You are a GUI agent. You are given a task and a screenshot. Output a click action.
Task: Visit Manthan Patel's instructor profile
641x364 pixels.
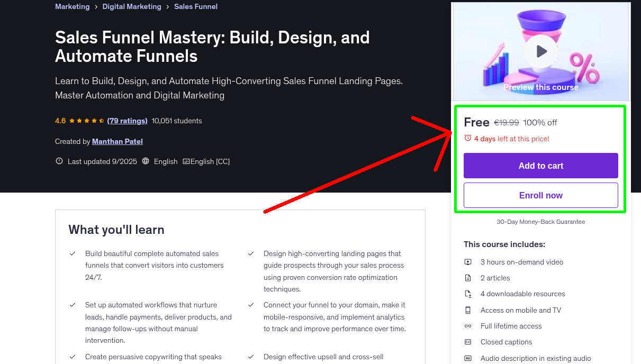pyautogui.click(x=117, y=141)
